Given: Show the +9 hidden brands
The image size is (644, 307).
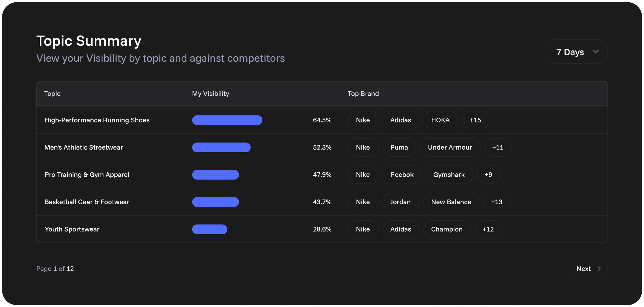Looking at the screenshot, I should tap(488, 175).
